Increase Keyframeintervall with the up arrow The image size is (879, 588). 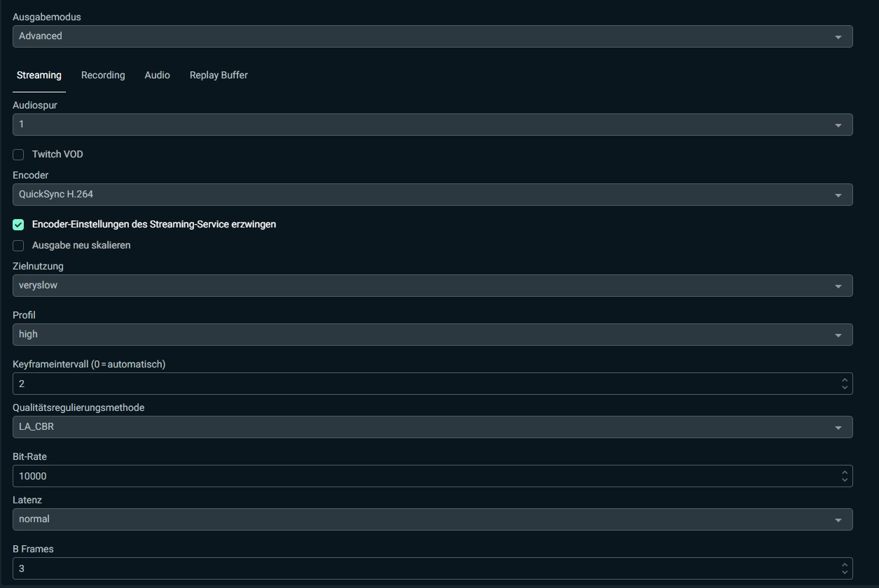[x=845, y=380]
